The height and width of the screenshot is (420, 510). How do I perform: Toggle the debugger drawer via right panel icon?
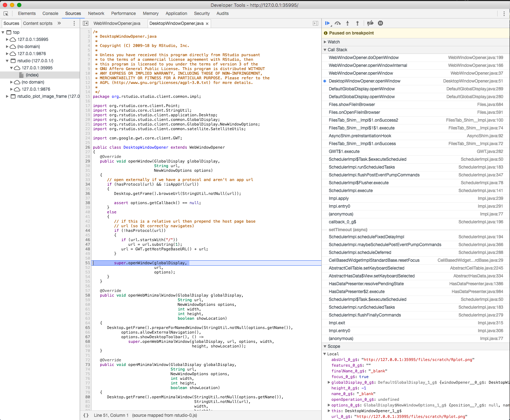click(315, 23)
